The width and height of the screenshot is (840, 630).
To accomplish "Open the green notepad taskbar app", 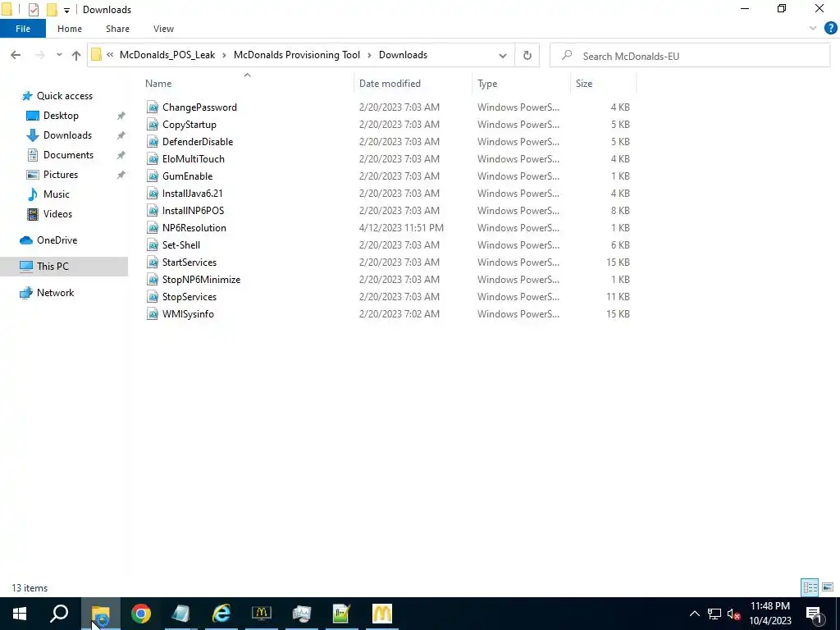I will pyautogui.click(x=342, y=614).
